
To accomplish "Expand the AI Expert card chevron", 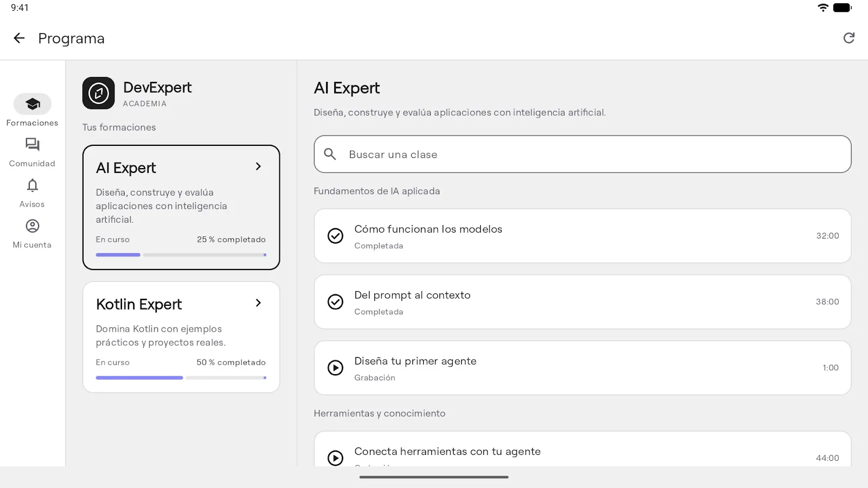I will tap(258, 166).
